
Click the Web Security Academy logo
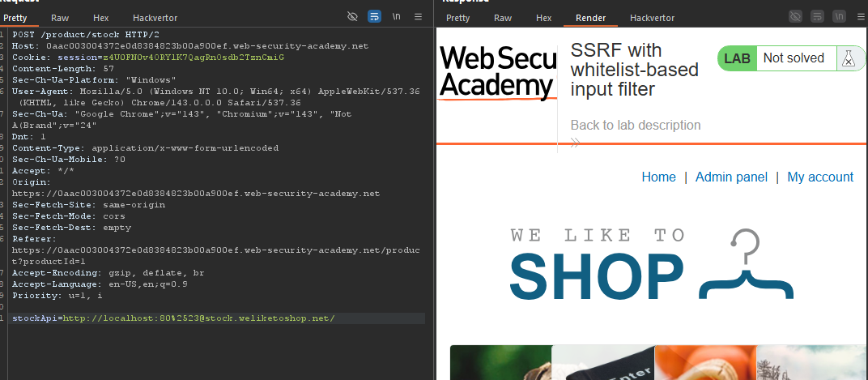point(498,72)
